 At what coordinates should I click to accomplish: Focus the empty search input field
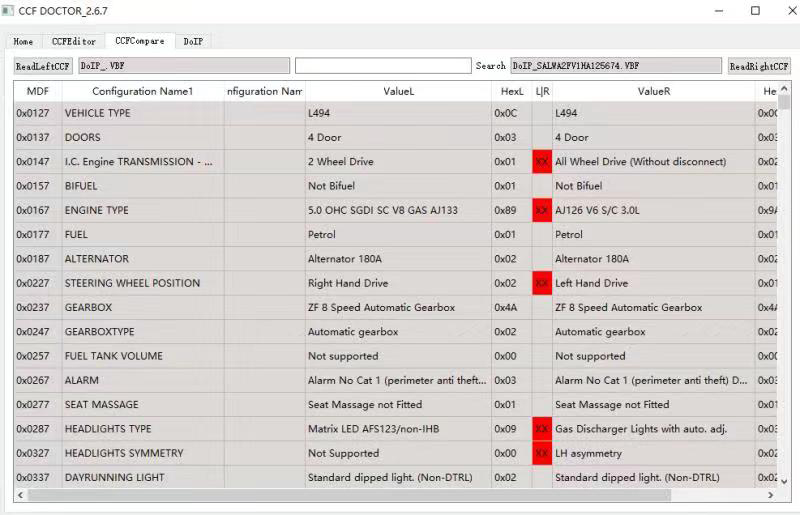click(x=383, y=65)
